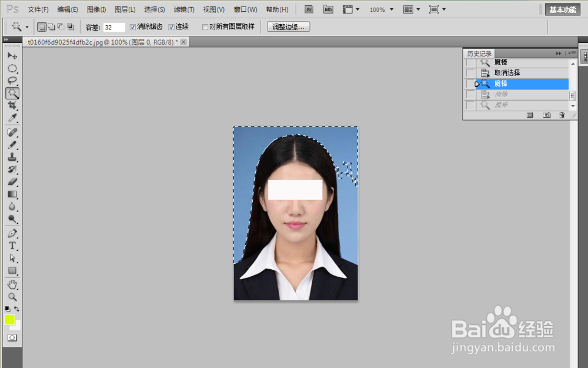This screenshot has height=368, width=588.
Task: Select the Rectangle shape tool
Action: [x=12, y=270]
